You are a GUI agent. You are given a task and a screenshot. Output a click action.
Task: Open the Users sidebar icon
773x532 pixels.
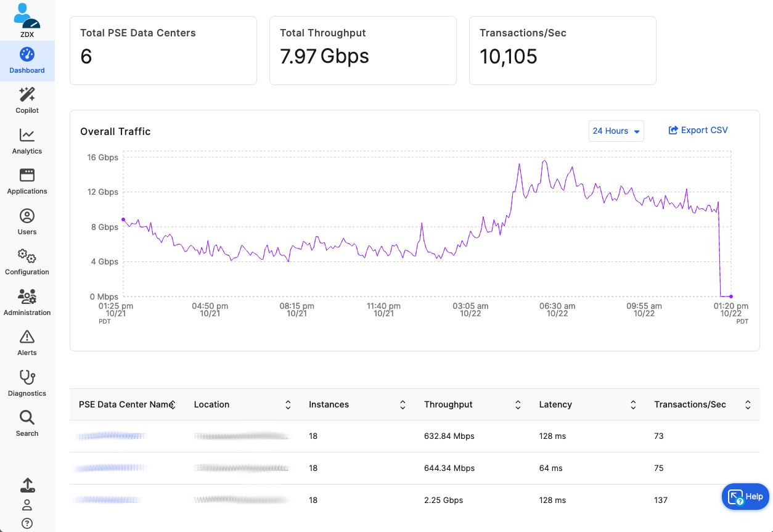(27, 216)
